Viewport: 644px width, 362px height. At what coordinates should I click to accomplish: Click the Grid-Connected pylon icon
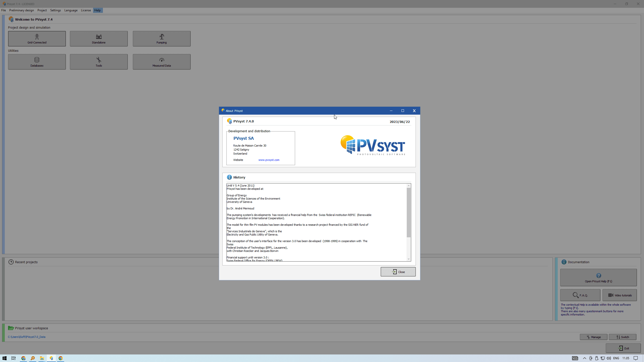tap(37, 37)
